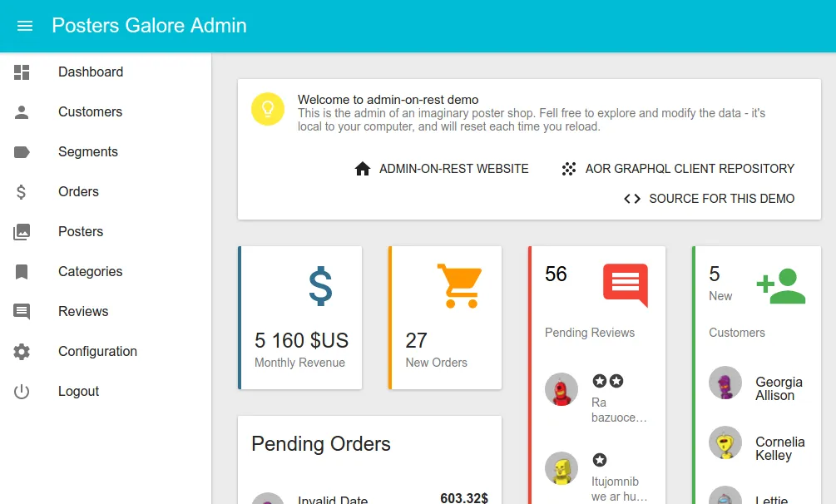Click the Reviews chat bubble icon

click(x=22, y=312)
